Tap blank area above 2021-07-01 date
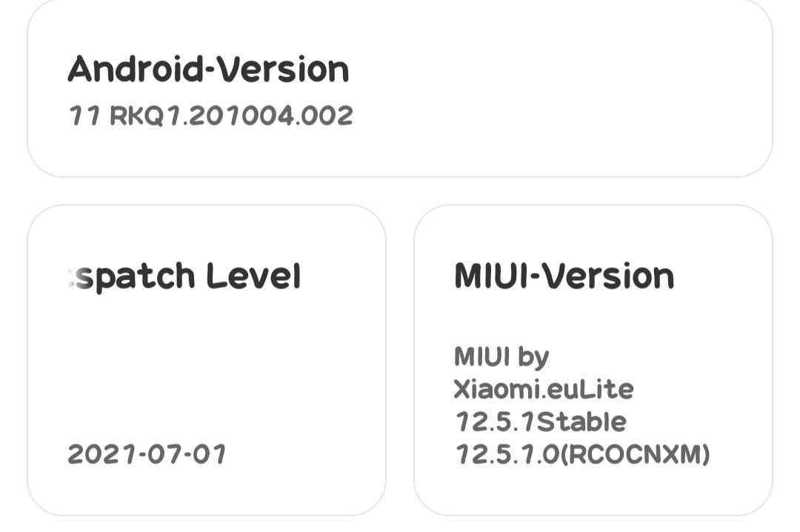The height and width of the screenshot is (532, 800). 207,368
